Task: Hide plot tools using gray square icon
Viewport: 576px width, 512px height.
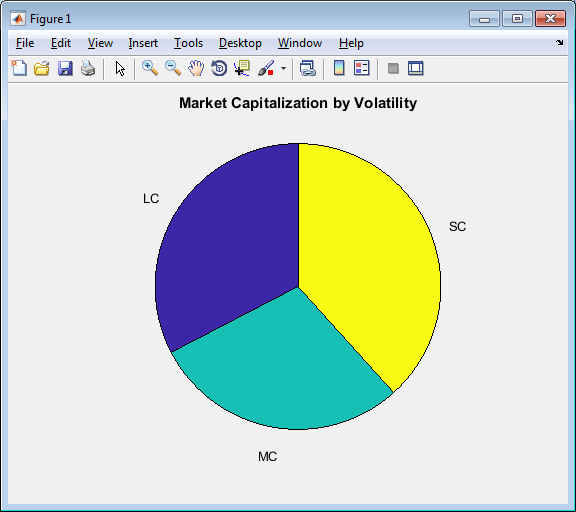Action: point(393,68)
